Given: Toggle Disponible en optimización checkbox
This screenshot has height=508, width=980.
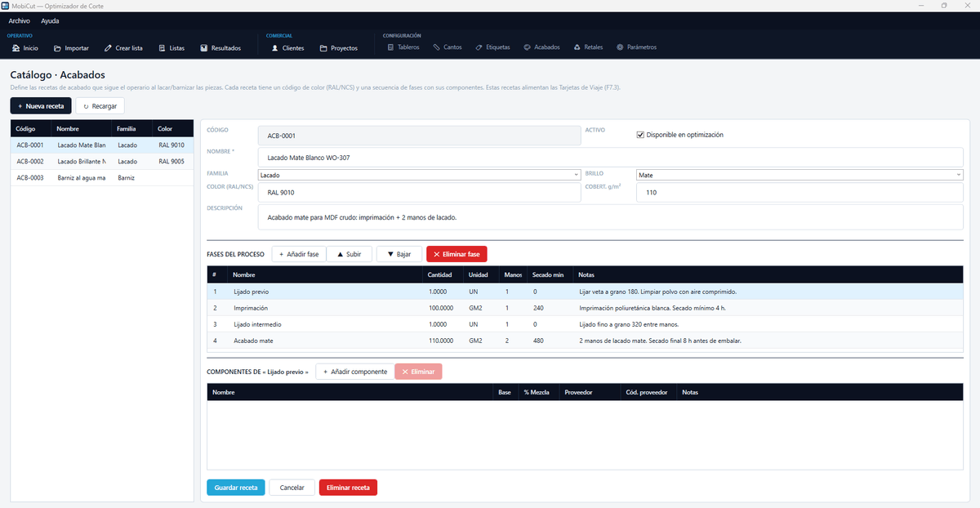Looking at the screenshot, I should (x=640, y=135).
